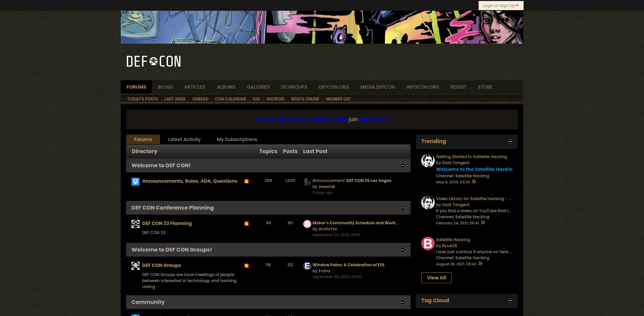Go to last post arrow for Satellite Hacking by Byue28
Viewport: 644px width, 316px height.
(x=480, y=264)
